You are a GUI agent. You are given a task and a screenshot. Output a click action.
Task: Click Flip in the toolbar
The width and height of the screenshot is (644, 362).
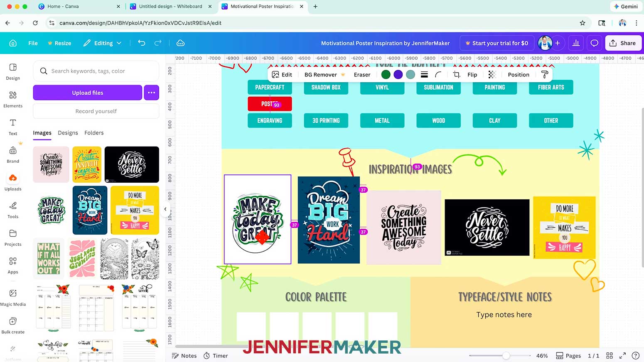pyautogui.click(x=472, y=75)
